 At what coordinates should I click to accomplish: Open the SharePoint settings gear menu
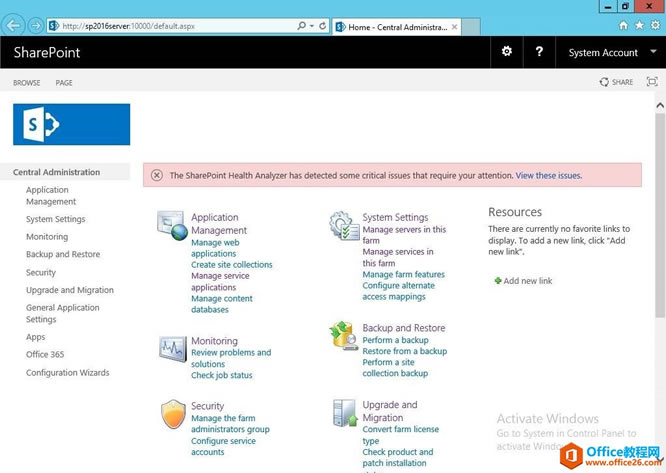click(507, 52)
